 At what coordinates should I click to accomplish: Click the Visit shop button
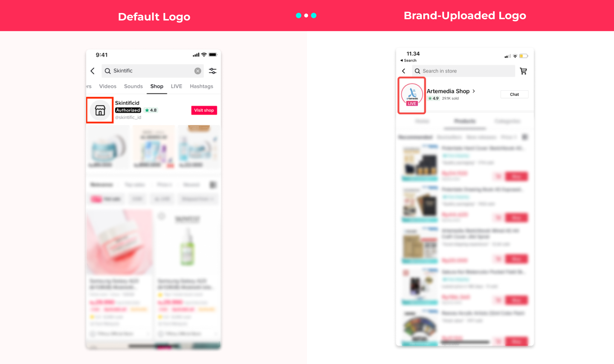pos(204,110)
